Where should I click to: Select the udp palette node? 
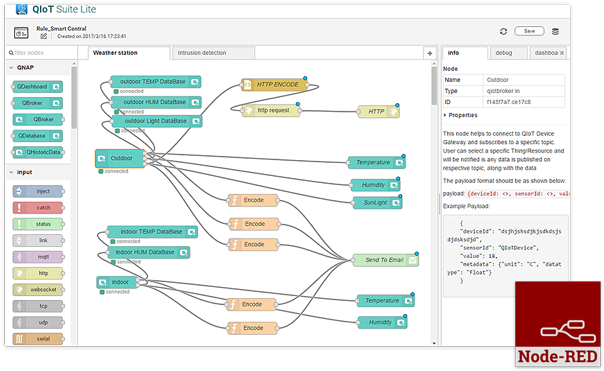tap(38, 322)
